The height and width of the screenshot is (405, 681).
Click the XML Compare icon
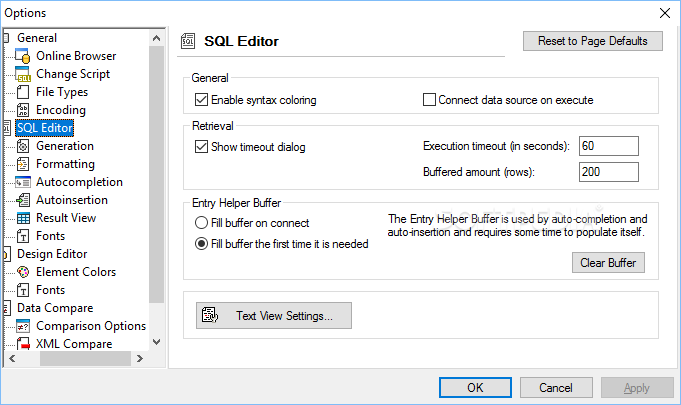23,344
